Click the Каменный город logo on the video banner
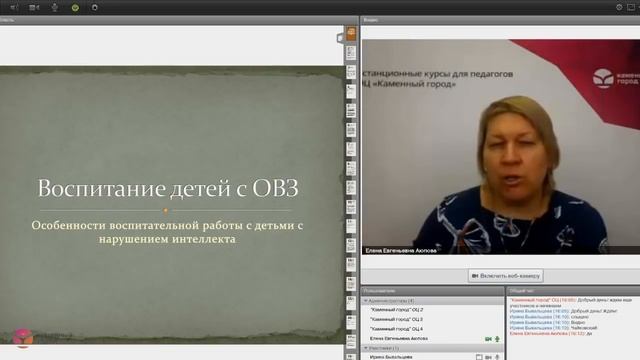The width and height of the screenshot is (640, 360). [x=616, y=78]
